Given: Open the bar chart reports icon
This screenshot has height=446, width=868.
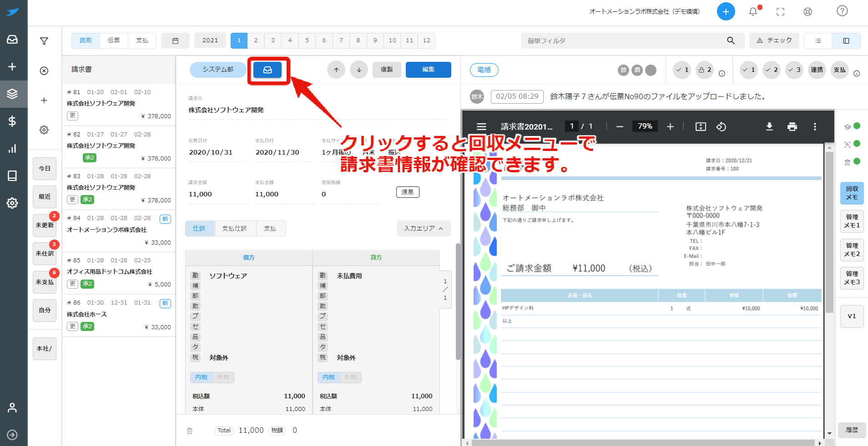Looking at the screenshot, I should tap(12, 149).
